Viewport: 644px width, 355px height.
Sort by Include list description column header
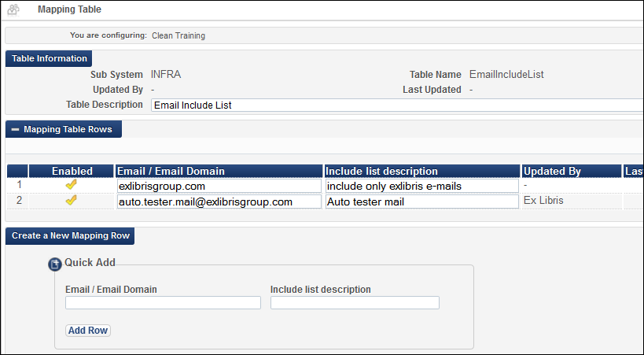coord(421,171)
